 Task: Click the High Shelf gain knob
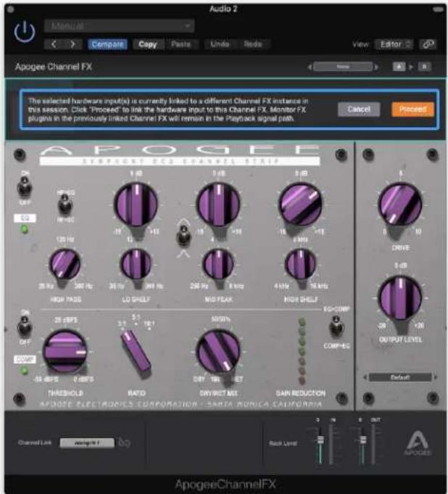click(301, 205)
